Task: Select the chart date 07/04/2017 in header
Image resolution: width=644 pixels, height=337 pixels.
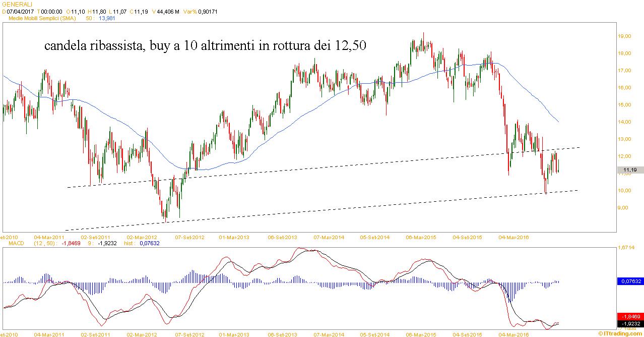Action: pos(19,11)
